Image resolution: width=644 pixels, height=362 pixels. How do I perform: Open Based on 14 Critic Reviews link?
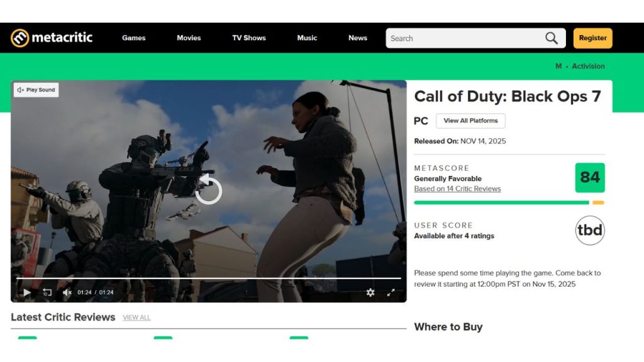click(457, 189)
